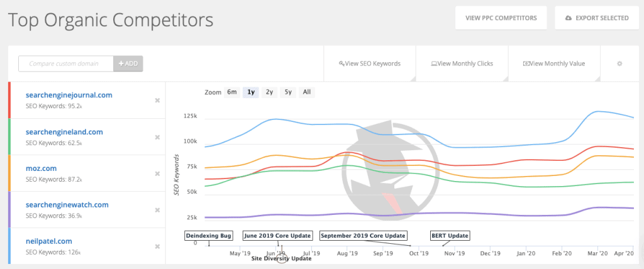This screenshot has height=269, width=644.
Task: Click the Export Selected button
Action: click(597, 18)
